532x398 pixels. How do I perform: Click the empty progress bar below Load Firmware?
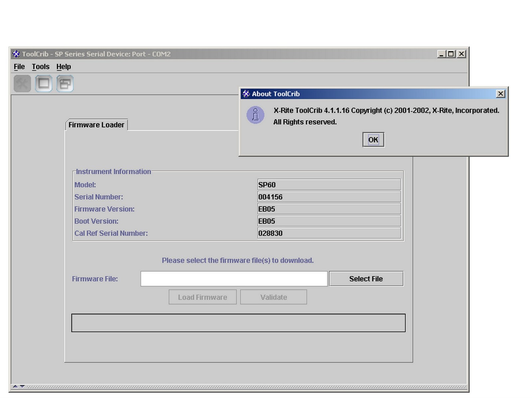(238, 323)
